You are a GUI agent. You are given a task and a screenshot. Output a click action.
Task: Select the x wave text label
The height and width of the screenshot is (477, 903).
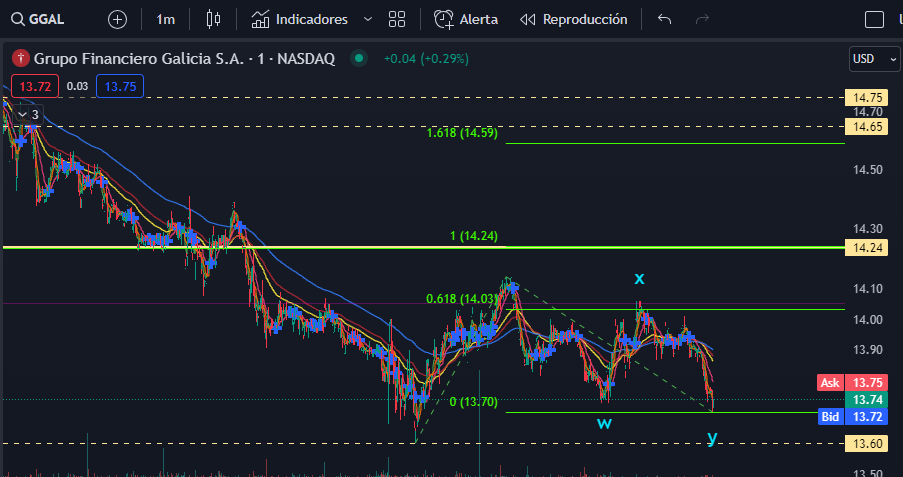coord(639,279)
